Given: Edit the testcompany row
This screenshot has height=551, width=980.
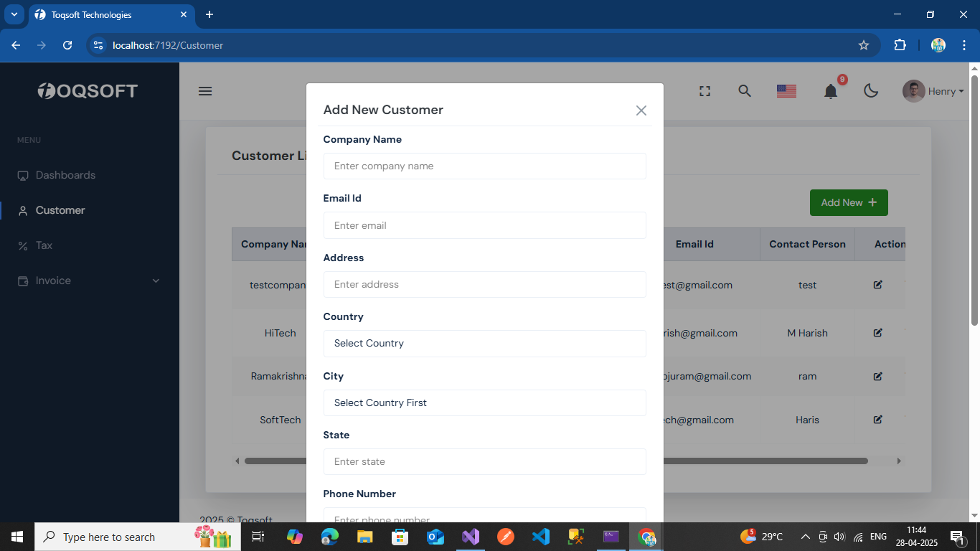Looking at the screenshot, I should [877, 285].
